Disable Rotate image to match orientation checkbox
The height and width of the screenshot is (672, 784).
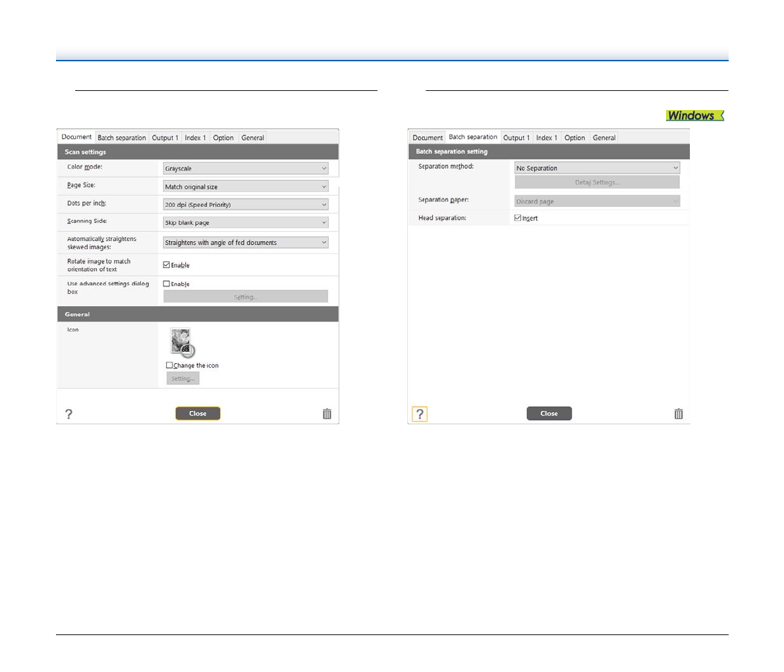click(x=167, y=265)
